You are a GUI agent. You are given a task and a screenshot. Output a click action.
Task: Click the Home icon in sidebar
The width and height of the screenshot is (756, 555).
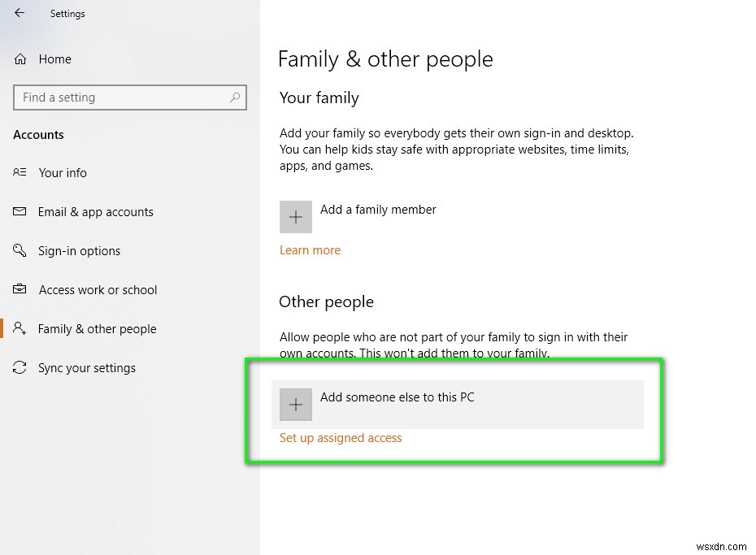point(20,59)
